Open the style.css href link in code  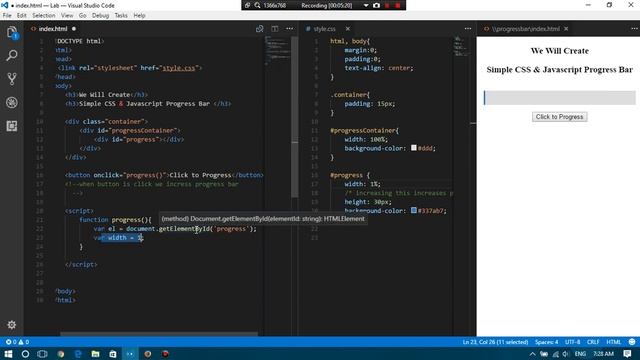(179, 68)
